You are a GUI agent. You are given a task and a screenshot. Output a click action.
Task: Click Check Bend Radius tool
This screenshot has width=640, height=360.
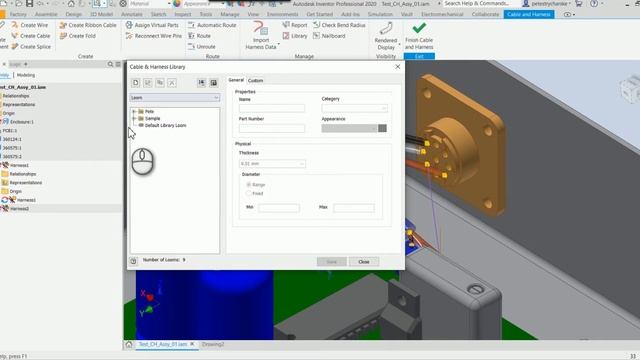[x=339, y=25]
